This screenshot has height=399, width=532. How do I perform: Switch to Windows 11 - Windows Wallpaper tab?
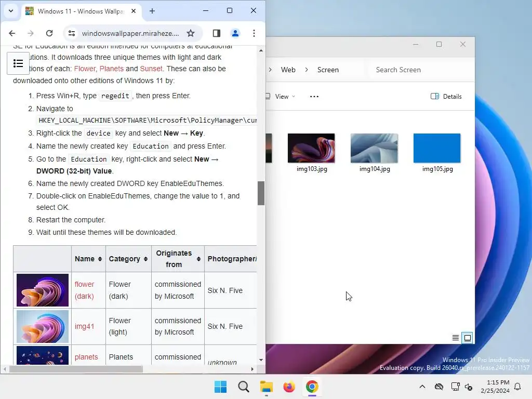[81, 11]
